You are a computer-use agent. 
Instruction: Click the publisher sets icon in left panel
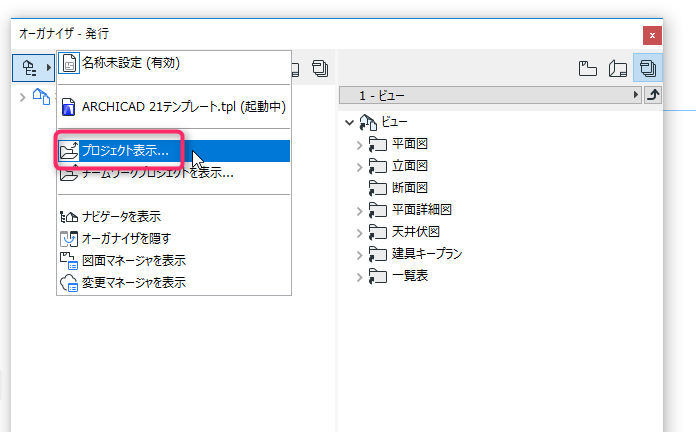coord(320,68)
